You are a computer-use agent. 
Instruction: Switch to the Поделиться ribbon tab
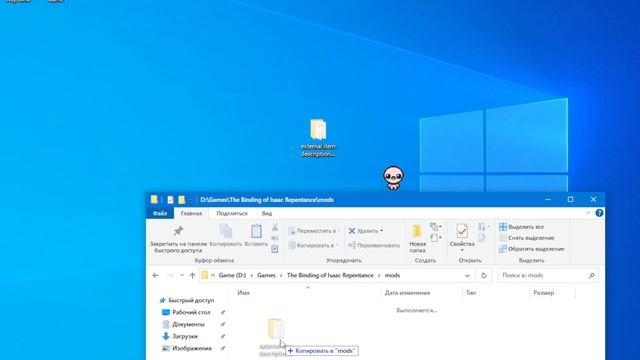point(232,213)
